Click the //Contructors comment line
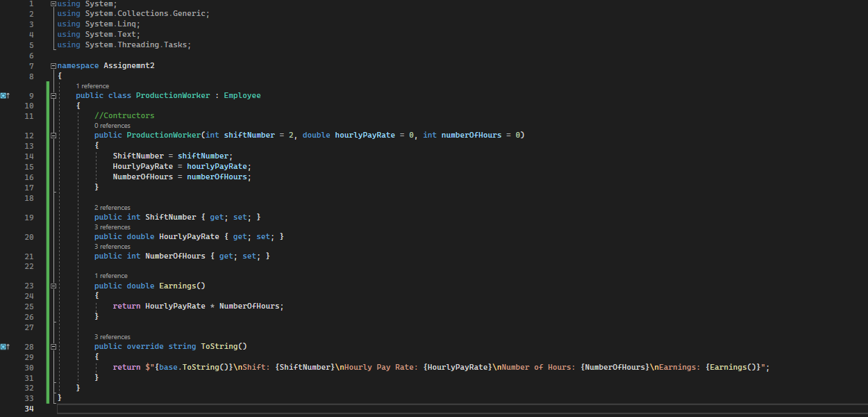 tap(125, 115)
